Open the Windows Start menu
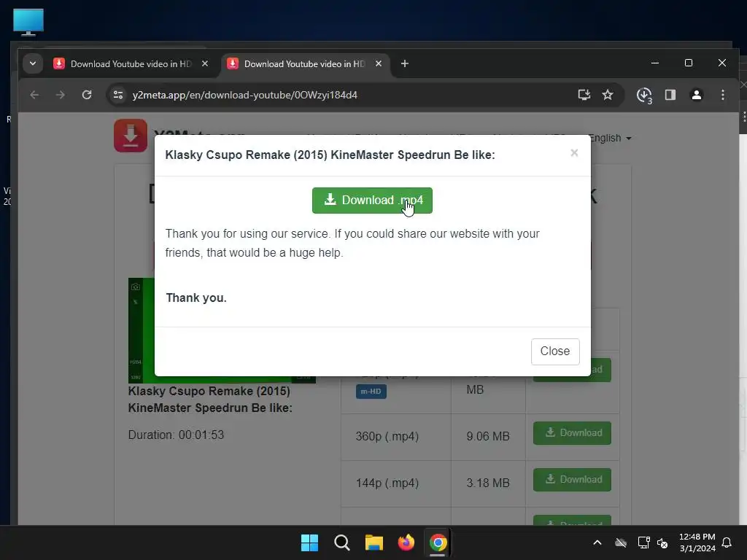 tap(309, 542)
